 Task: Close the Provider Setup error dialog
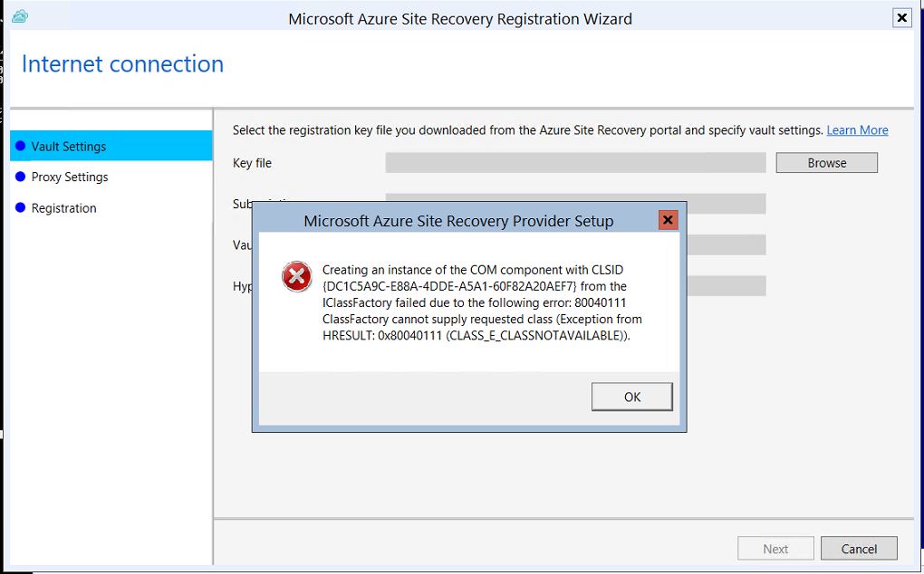(668, 220)
